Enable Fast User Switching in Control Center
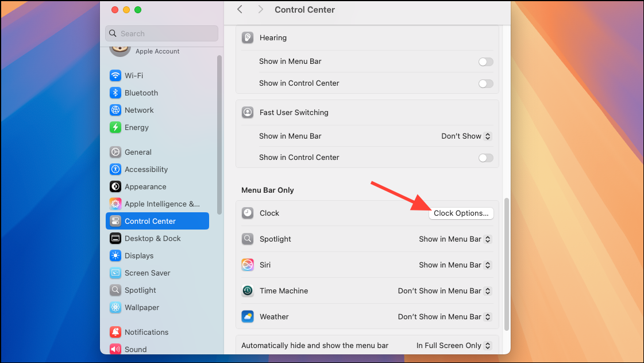Screen dimensions: 644x363 coord(485,158)
